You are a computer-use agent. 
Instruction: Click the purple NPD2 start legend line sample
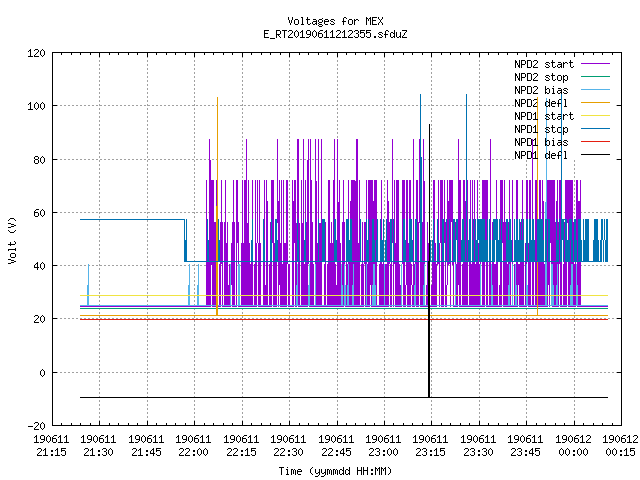click(595, 64)
